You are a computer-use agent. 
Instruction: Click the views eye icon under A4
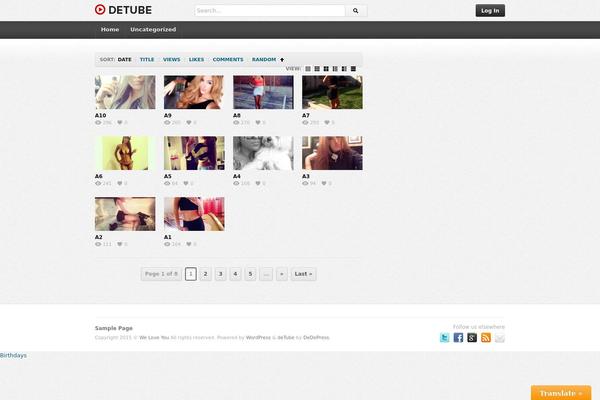tap(236, 183)
